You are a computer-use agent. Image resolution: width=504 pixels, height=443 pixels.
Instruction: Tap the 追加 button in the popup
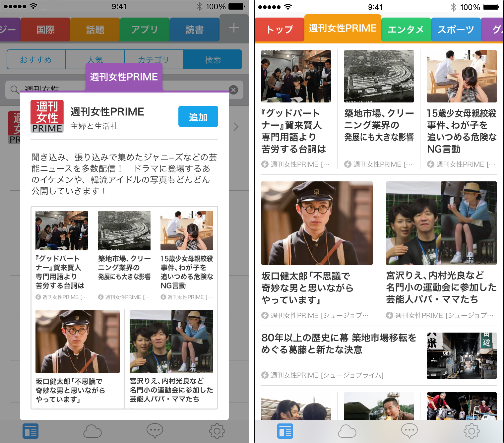(198, 116)
